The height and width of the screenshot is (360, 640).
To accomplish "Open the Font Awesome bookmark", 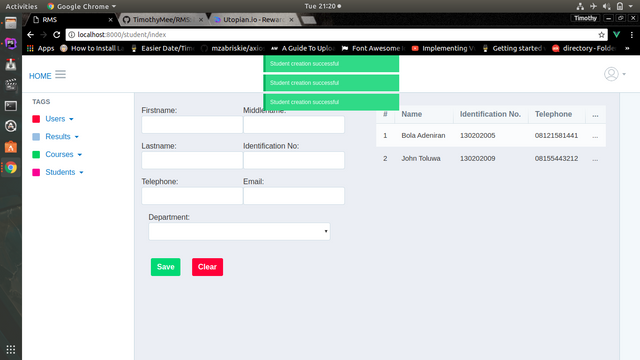I will pyautogui.click(x=373, y=48).
